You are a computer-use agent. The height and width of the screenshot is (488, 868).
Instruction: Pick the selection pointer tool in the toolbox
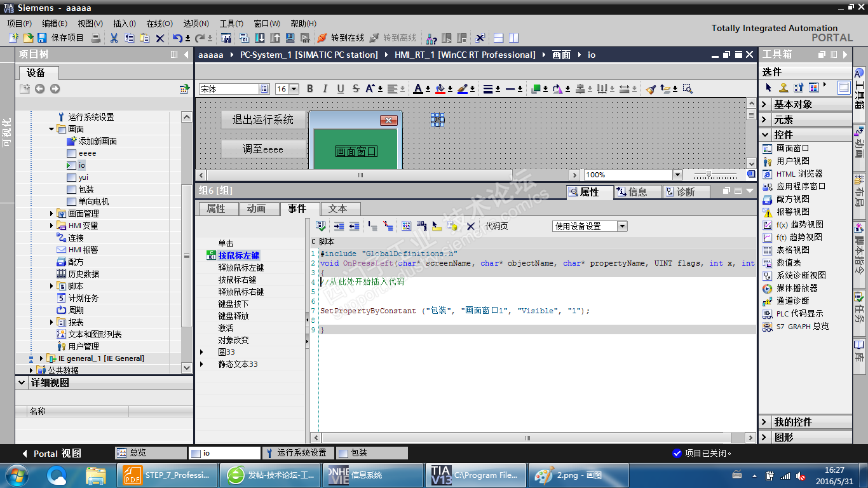(x=768, y=88)
